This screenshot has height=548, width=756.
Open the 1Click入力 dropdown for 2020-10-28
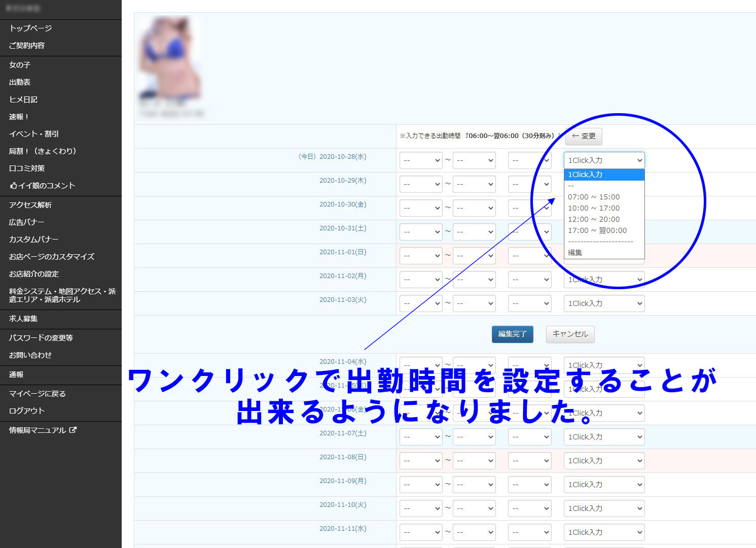(x=604, y=160)
